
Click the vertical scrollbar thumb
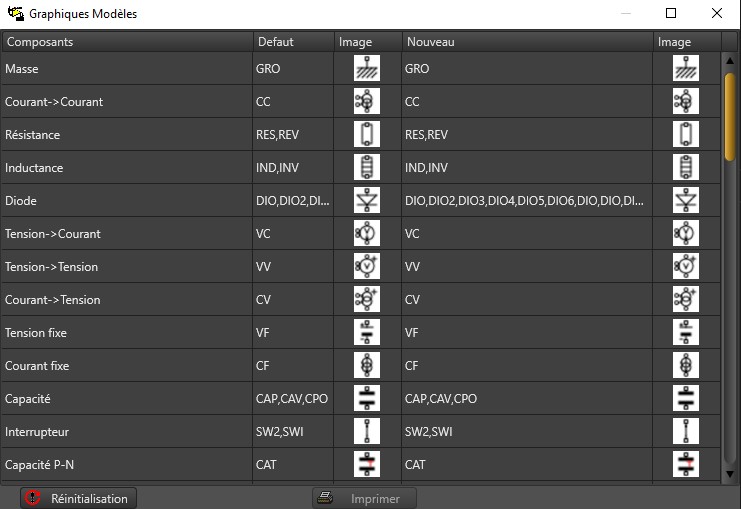coord(730,115)
